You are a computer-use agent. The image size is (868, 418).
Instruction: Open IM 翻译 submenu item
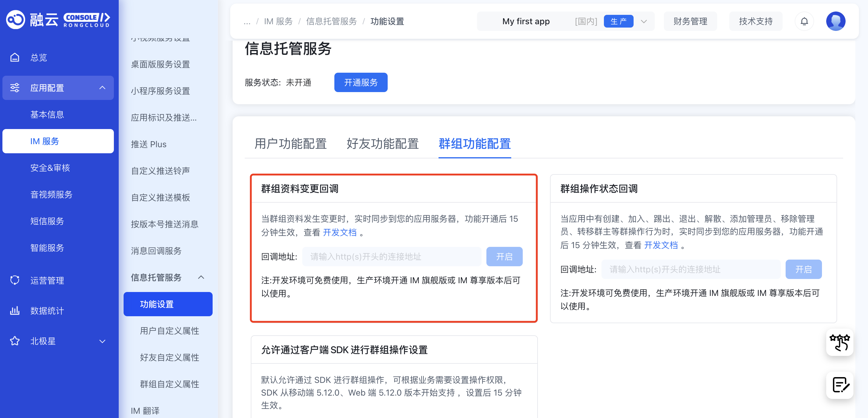coord(145,411)
